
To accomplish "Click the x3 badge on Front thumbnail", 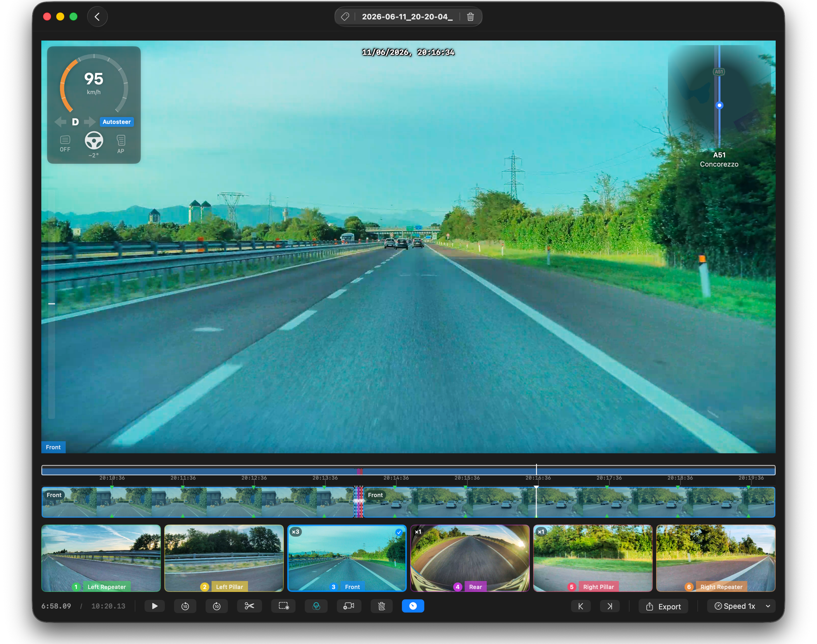I will coord(296,532).
